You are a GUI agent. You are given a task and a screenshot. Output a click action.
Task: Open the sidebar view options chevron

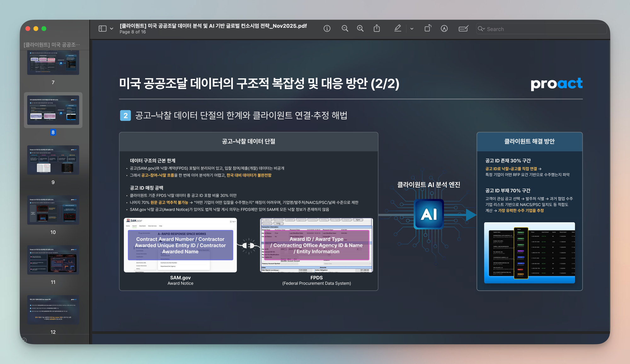tap(112, 29)
